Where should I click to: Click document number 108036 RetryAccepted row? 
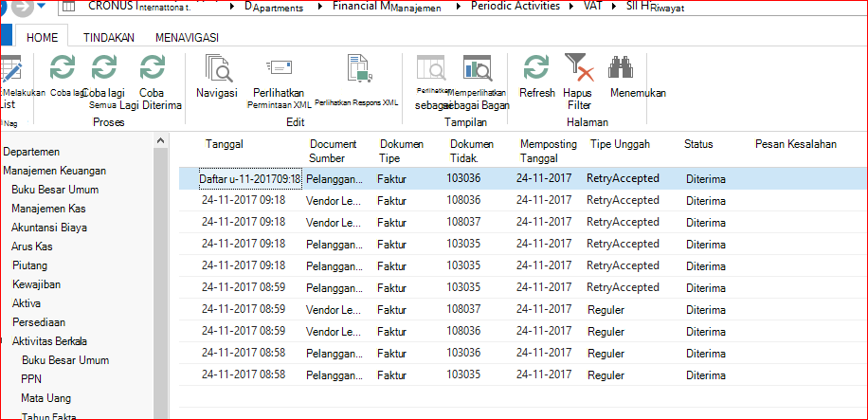463,200
